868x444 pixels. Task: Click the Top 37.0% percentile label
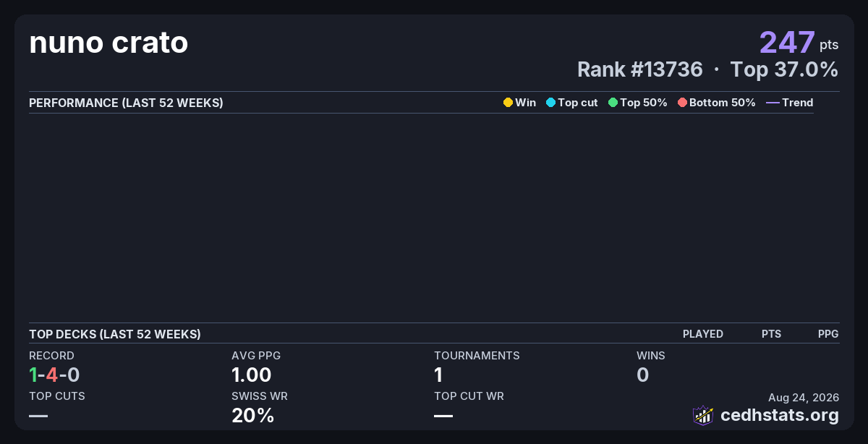tap(784, 69)
